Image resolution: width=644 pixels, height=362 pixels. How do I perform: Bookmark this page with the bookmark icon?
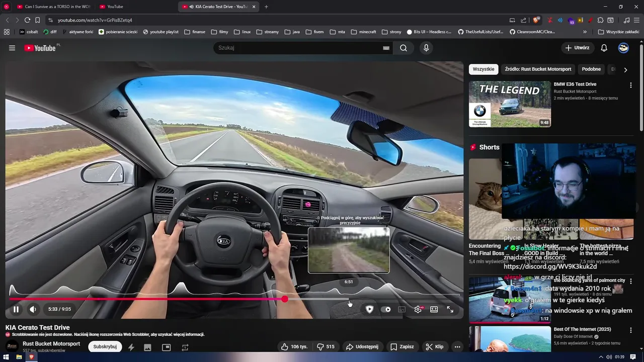pos(37,20)
